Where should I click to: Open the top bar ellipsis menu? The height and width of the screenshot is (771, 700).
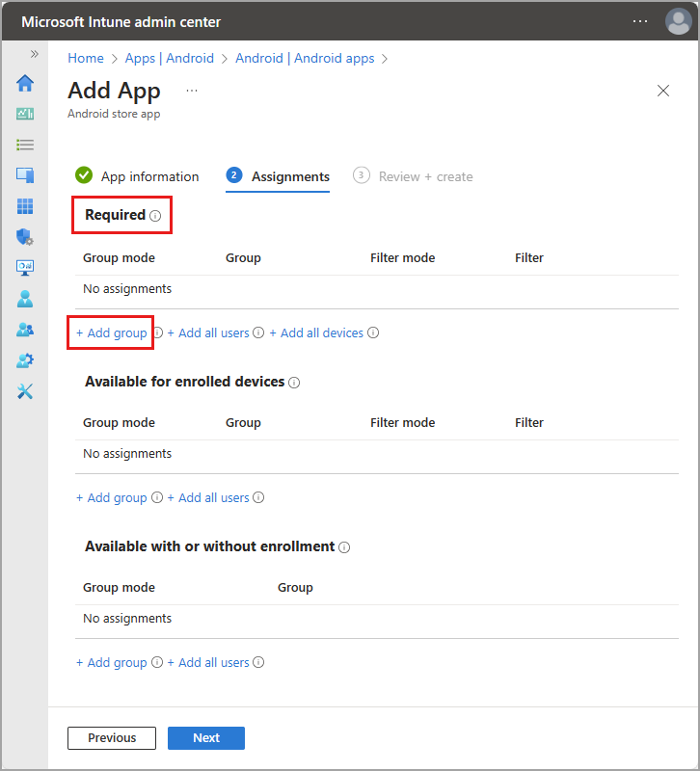(x=639, y=20)
